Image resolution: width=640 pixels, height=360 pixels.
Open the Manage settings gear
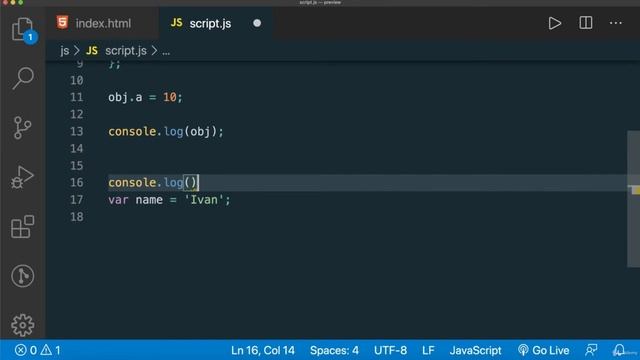click(22, 325)
